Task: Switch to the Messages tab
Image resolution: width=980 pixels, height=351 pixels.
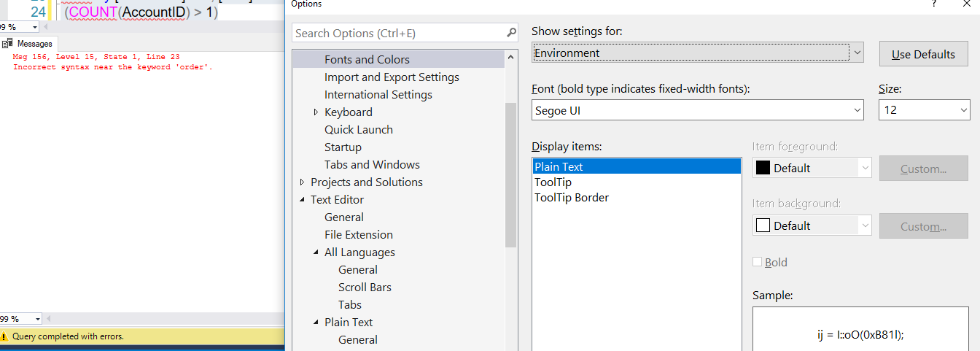Action: 34,44
